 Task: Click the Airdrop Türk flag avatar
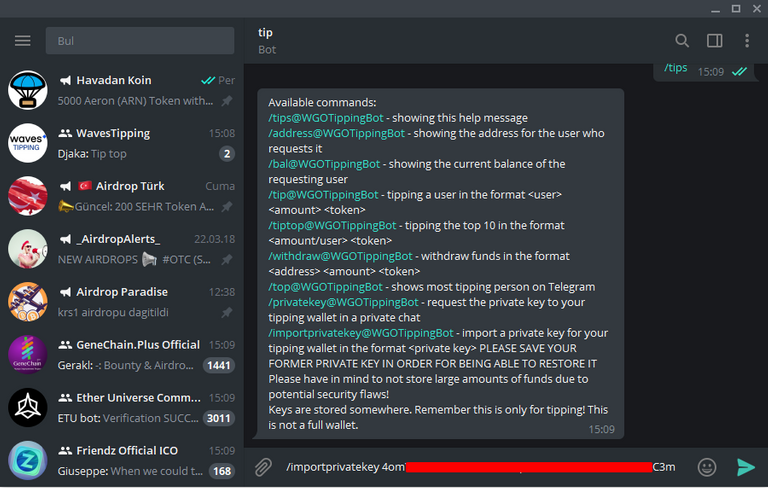point(27,196)
